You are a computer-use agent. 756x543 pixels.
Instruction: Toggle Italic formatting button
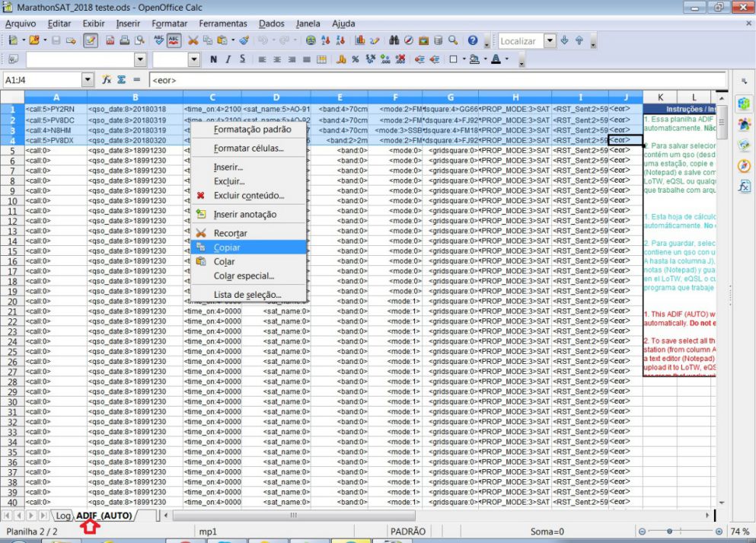[228, 59]
